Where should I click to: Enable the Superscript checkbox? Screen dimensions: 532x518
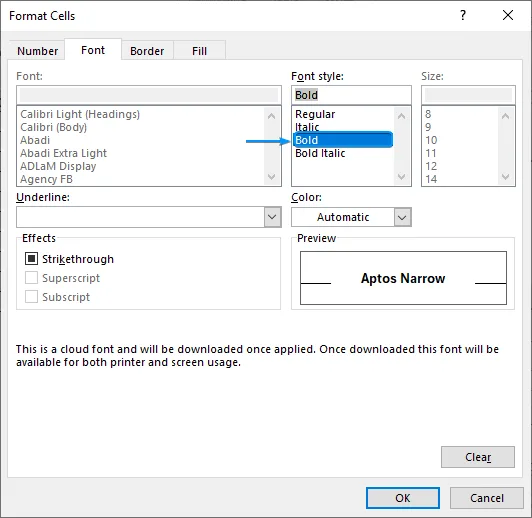pos(31,278)
